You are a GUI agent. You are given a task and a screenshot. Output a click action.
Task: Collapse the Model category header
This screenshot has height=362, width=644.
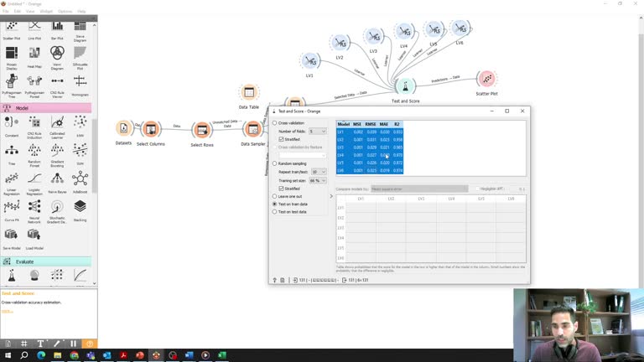point(46,108)
